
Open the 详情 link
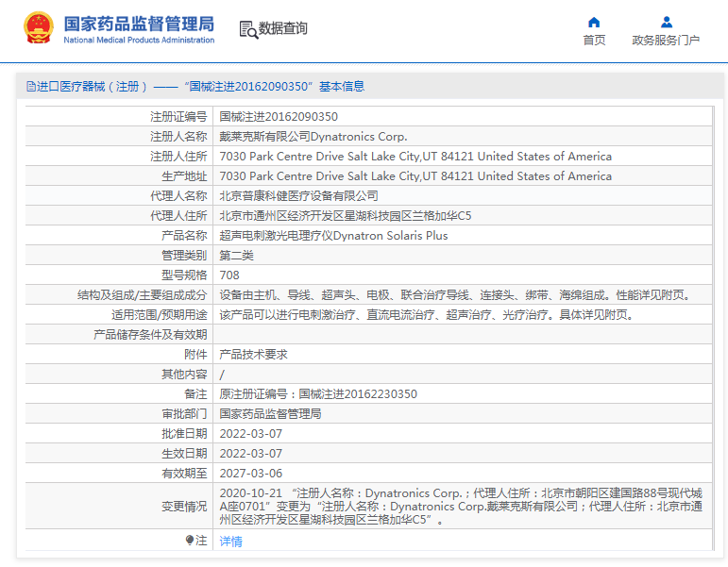tap(230, 541)
